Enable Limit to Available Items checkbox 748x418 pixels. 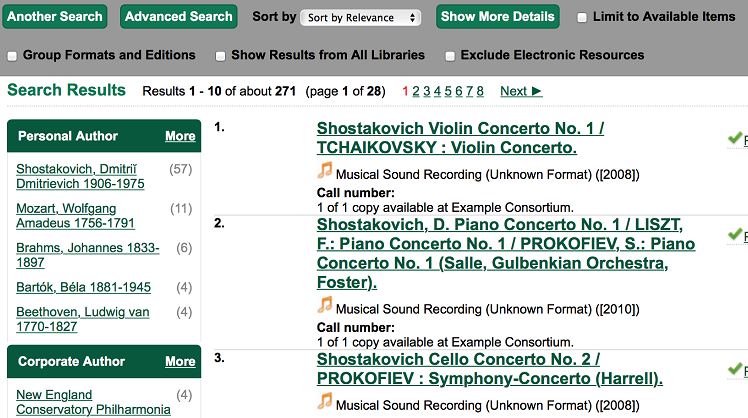[x=582, y=18]
